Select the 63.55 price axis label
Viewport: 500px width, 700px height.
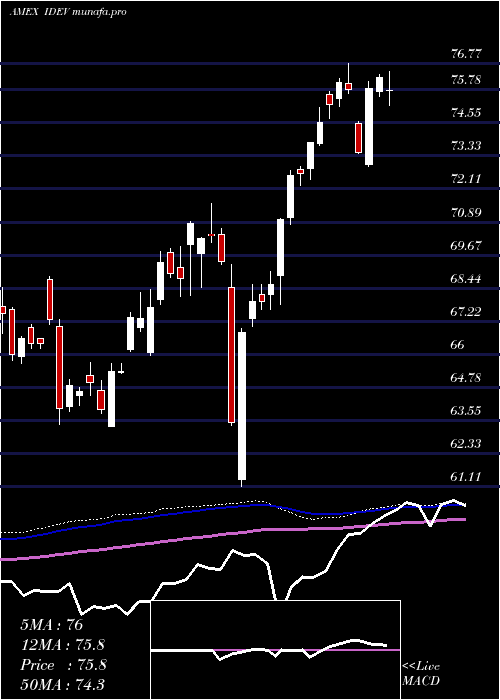point(466,410)
